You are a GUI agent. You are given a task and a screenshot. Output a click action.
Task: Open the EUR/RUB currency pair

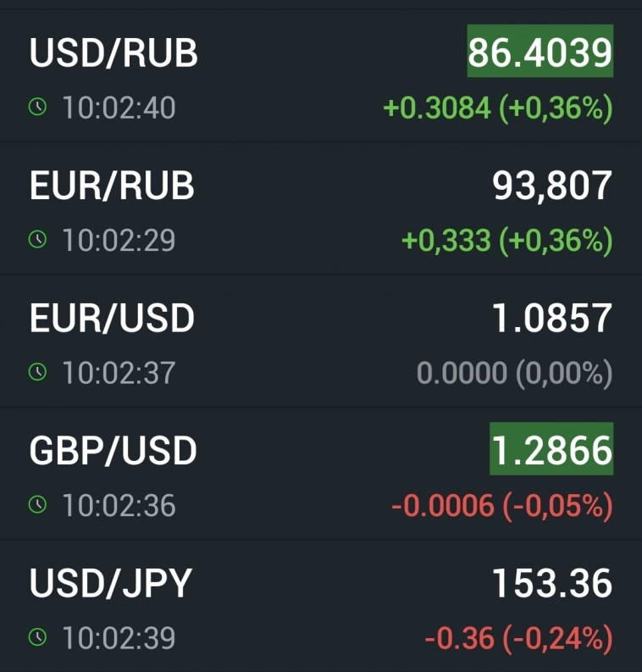pos(112,186)
